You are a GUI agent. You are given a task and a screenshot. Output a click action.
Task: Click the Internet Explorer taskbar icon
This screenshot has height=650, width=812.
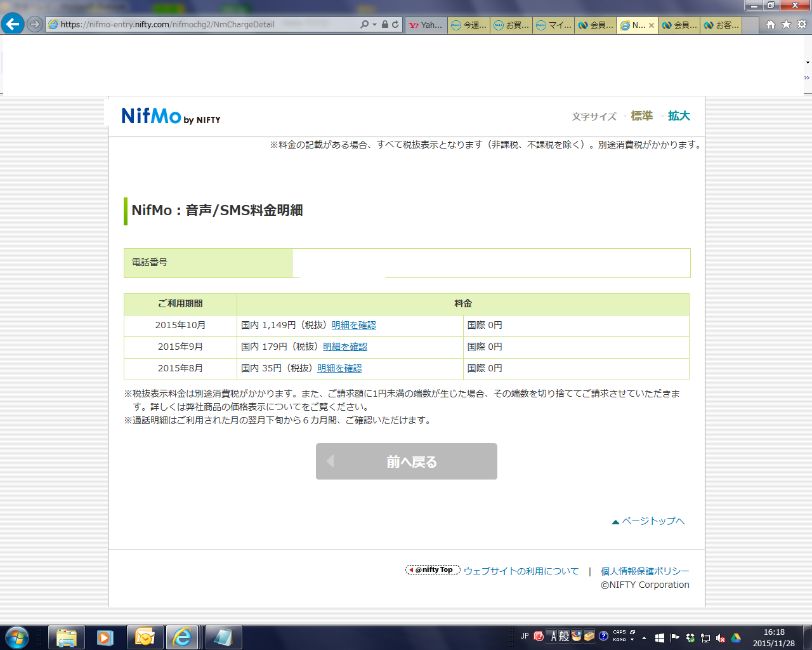183,637
